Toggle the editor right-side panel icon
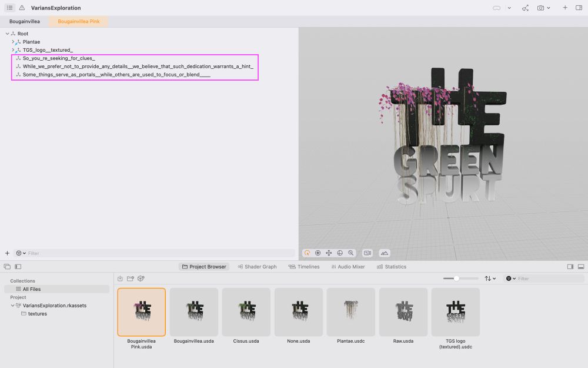Image resolution: width=588 pixels, height=368 pixels. pyautogui.click(x=570, y=267)
